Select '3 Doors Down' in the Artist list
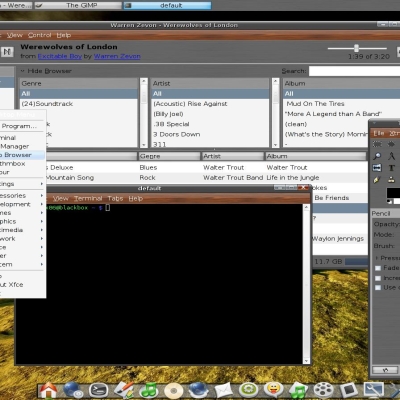Screen dimensions: 400x400 [x=210, y=134]
